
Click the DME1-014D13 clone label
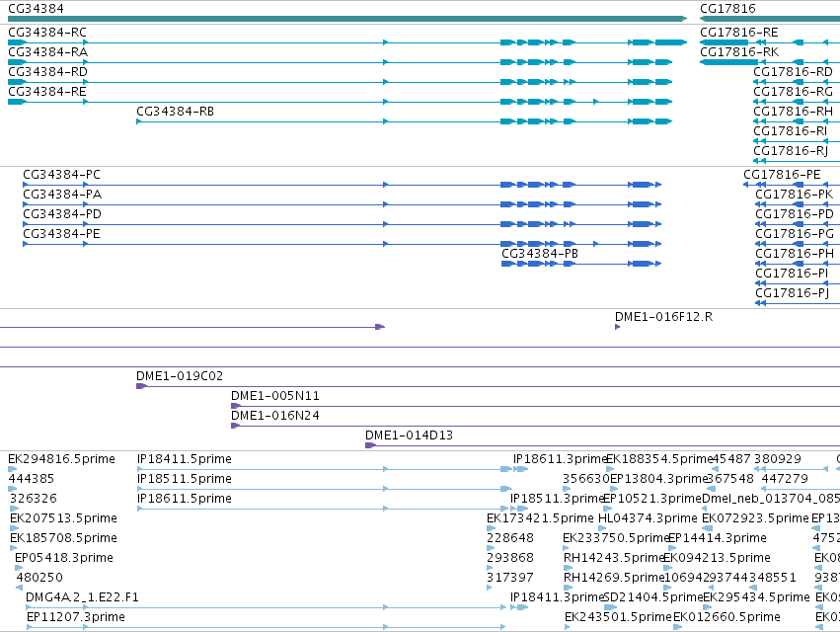(x=410, y=435)
